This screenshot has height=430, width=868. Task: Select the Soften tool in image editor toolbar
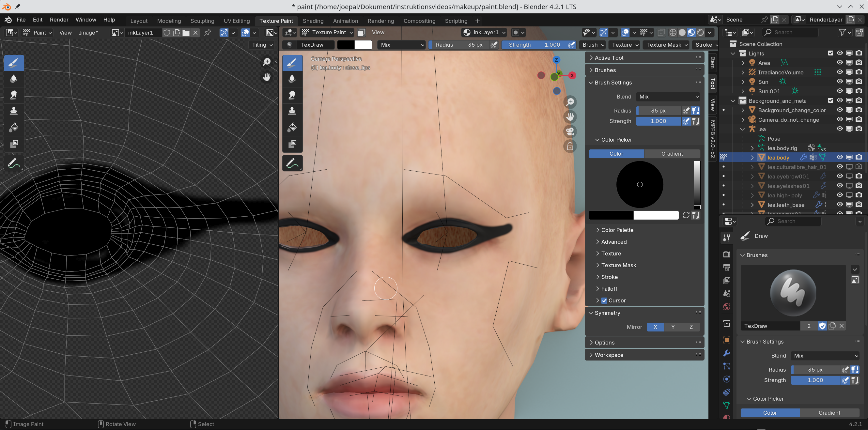click(13, 79)
